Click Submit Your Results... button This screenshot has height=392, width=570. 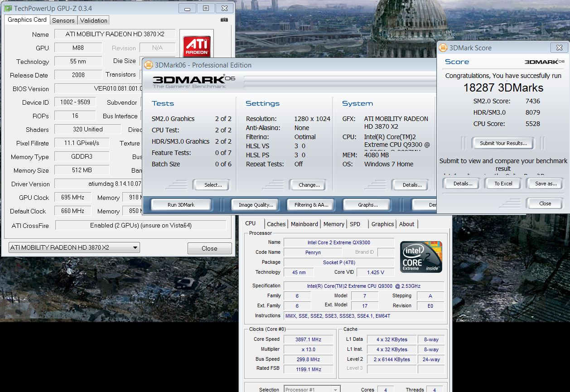point(503,143)
